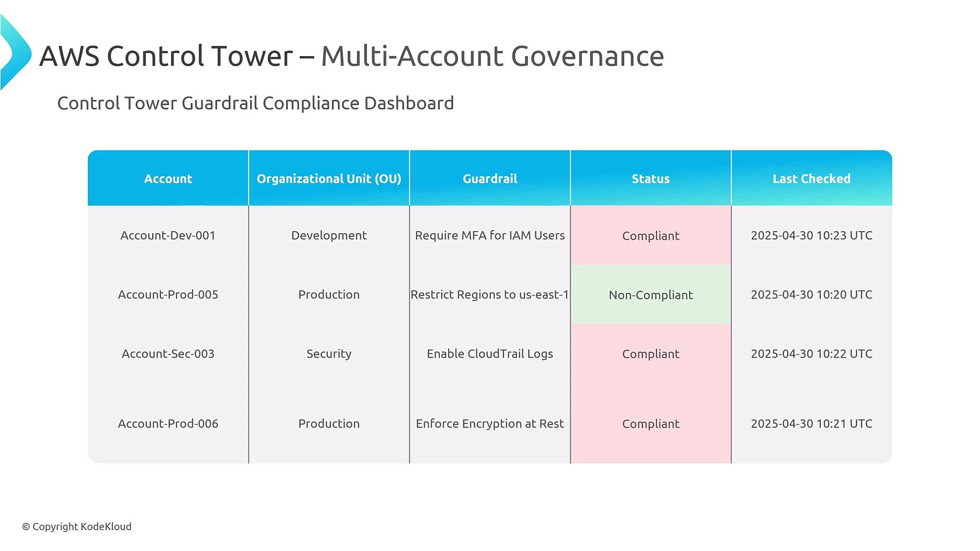Click the Last Checked column header
Screen dimensions: 980x551
pyautogui.click(x=812, y=179)
